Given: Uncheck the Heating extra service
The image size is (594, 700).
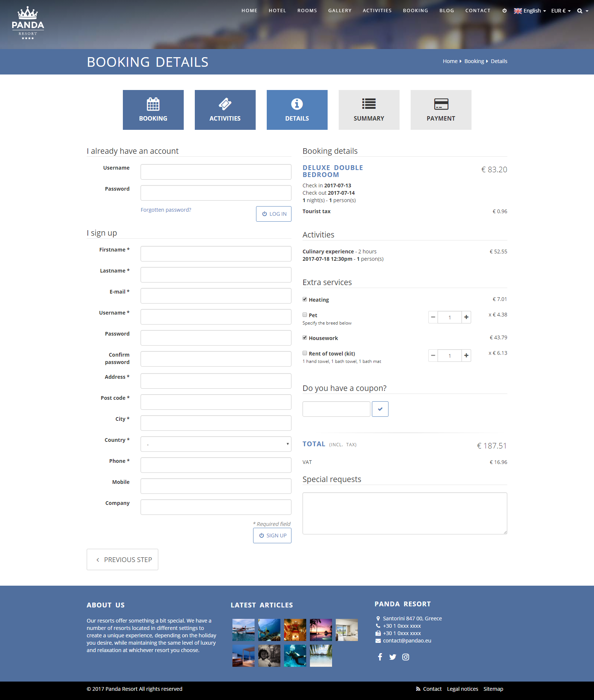Looking at the screenshot, I should tap(305, 299).
